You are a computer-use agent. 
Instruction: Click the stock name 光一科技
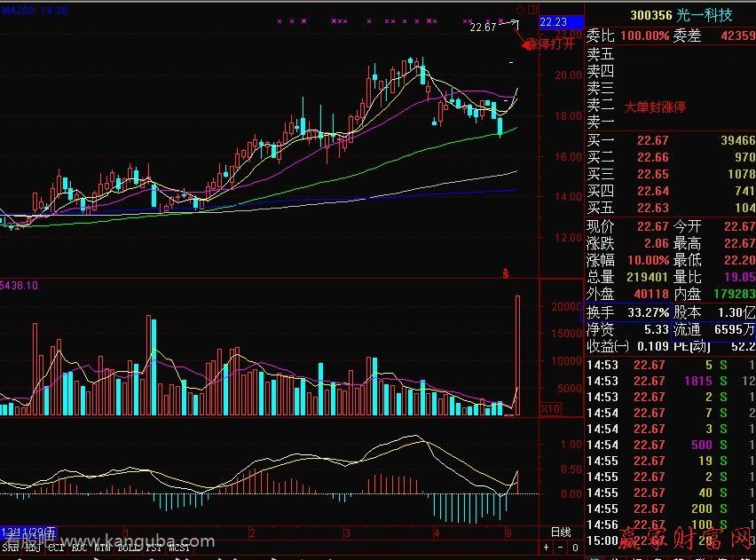click(x=708, y=15)
